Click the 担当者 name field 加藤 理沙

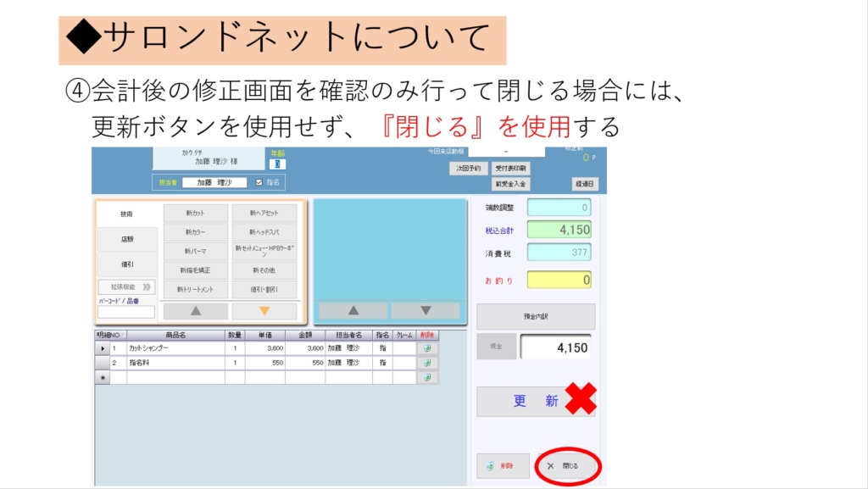coord(214,182)
